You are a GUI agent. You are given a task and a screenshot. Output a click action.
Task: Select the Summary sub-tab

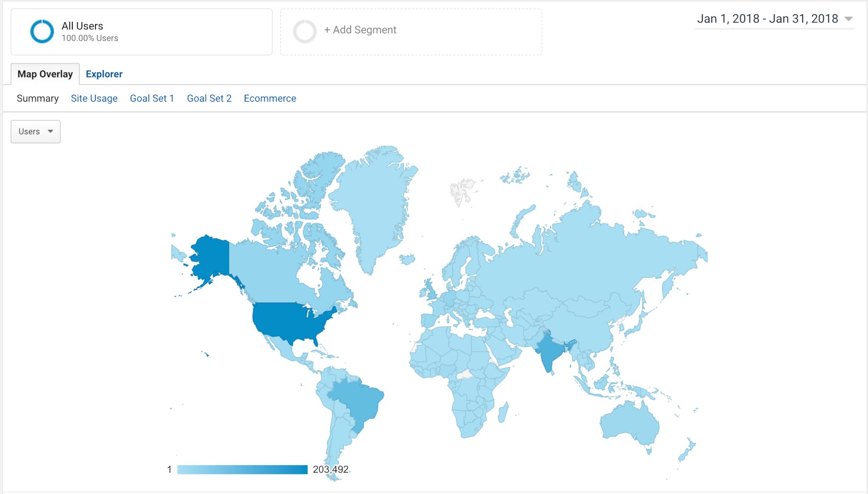(x=38, y=98)
